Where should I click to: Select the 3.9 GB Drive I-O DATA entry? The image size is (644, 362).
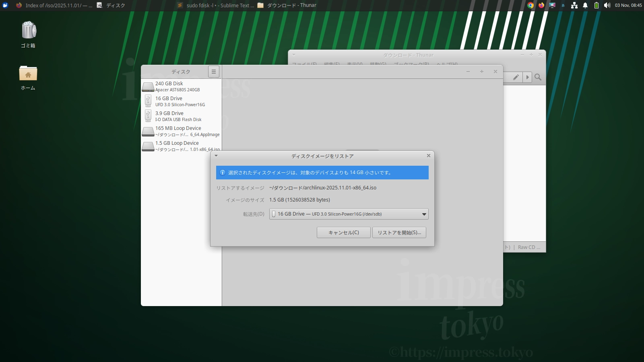(x=181, y=116)
